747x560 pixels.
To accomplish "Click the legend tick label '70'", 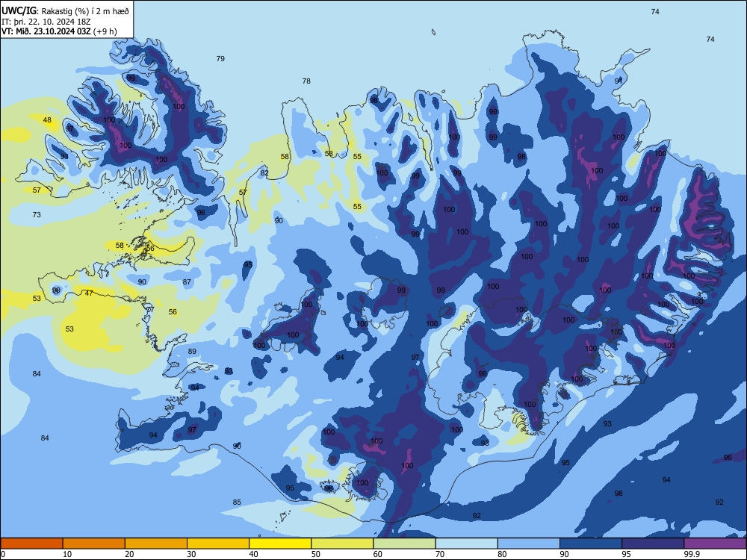I will coord(440,554).
